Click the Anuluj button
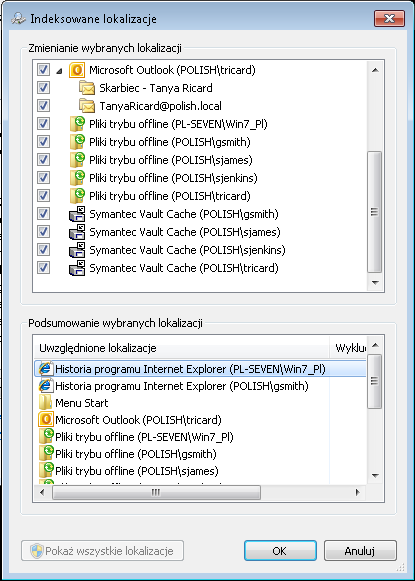 pos(360,551)
